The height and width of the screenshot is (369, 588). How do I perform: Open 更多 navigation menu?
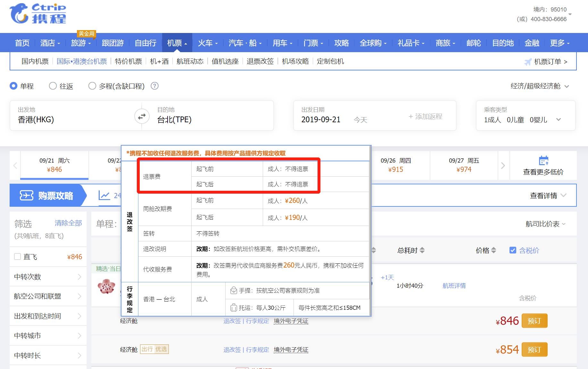[560, 43]
